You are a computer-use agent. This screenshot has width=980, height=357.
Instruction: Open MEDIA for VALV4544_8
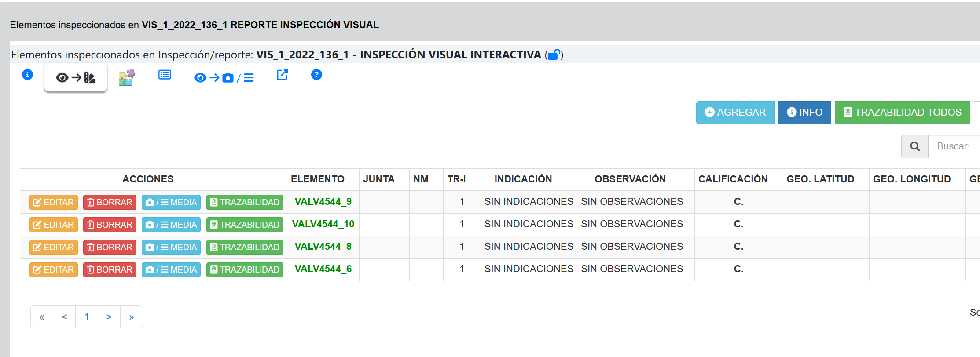pos(171,247)
